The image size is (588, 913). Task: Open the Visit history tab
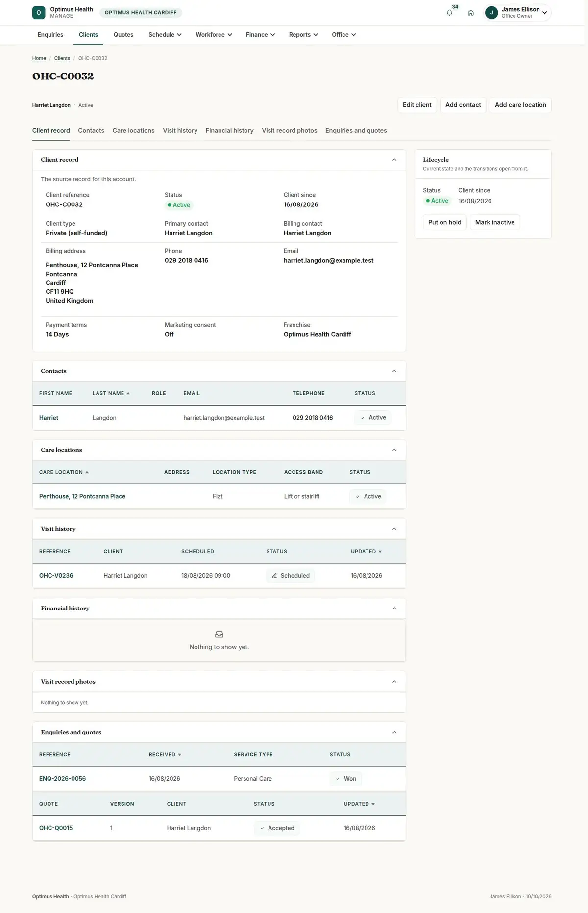point(180,131)
